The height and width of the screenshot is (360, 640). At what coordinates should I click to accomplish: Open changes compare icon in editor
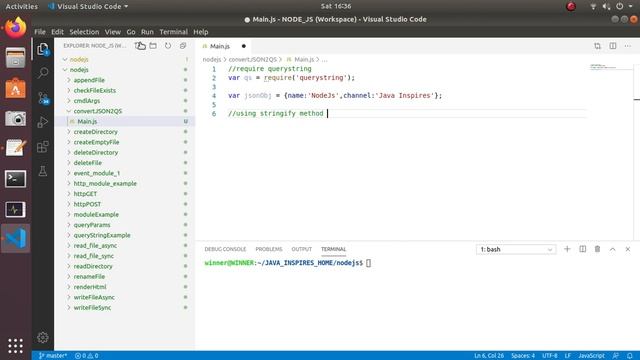pyautogui.click(x=598, y=46)
